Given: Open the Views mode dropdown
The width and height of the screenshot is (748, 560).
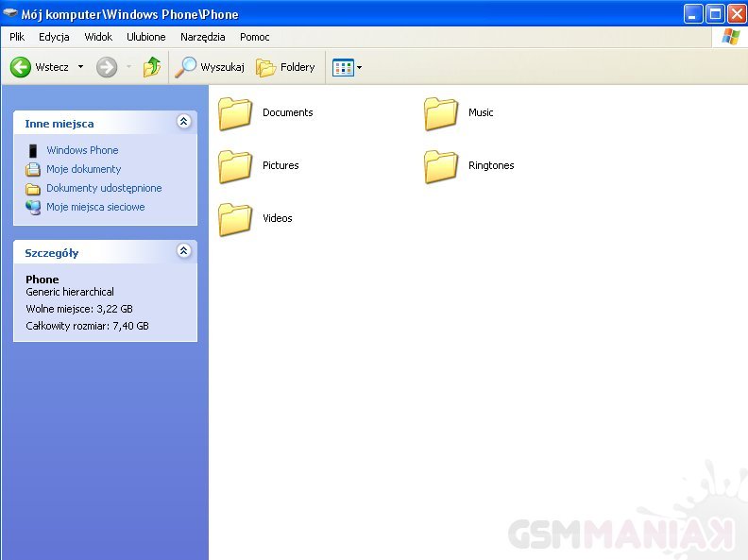Looking at the screenshot, I should pos(347,67).
